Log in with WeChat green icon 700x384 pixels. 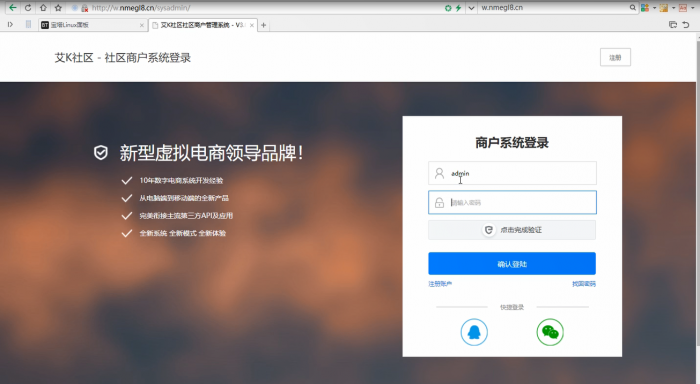pyautogui.click(x=550, y=332)
